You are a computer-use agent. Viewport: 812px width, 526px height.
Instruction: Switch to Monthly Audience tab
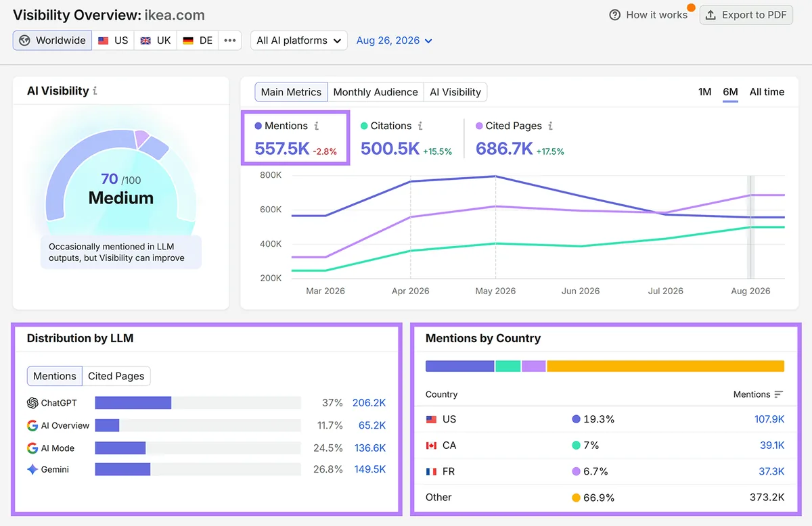click(376, 92)
